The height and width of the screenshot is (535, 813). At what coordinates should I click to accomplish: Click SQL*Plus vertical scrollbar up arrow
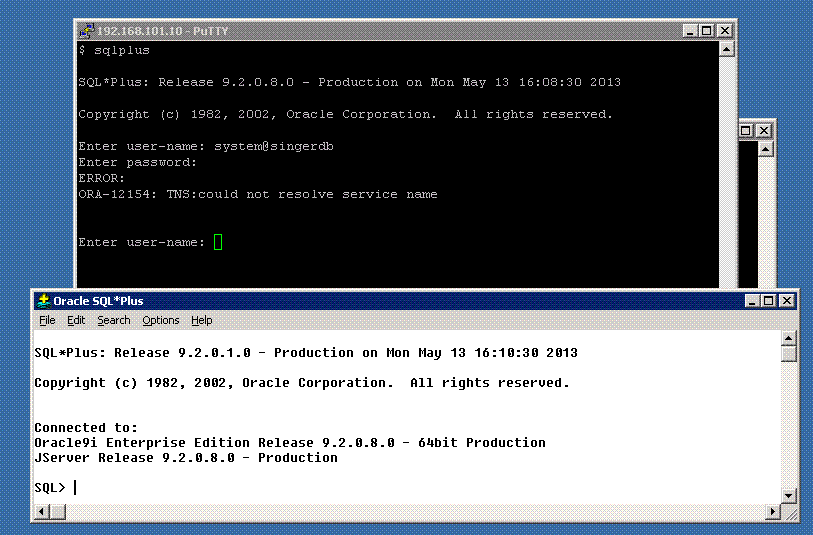[788, 339]
